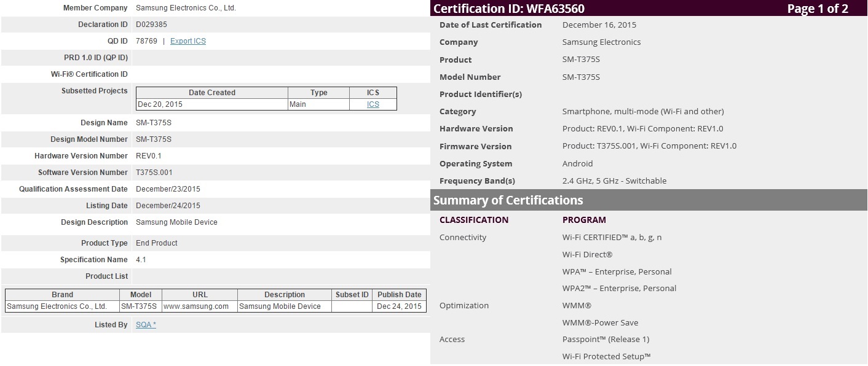Select Passpoint (Release 1) entry
Viewport: 868px width, 366px height.
click(x=606, y=340)
